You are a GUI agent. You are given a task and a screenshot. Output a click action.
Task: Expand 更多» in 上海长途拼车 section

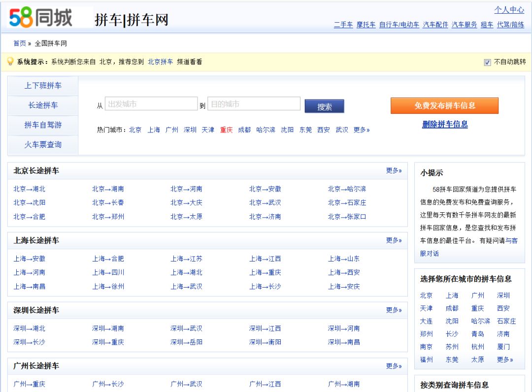click(x=394, y=240)
